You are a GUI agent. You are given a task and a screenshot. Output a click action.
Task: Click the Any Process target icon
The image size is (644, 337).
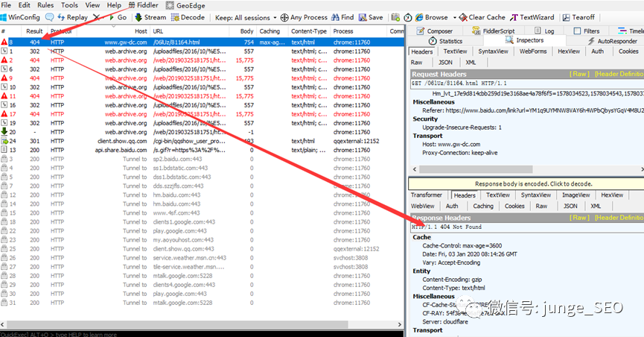click(x=284, y=18)
